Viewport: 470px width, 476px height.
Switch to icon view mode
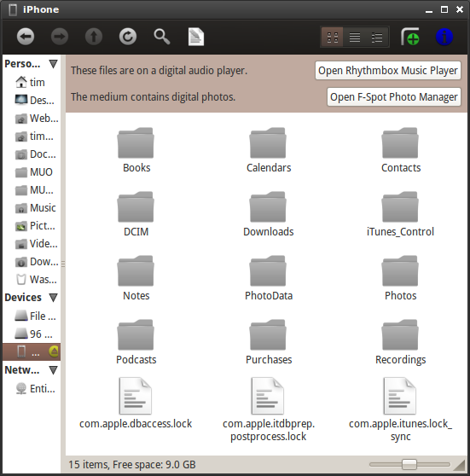tap(332, 38)
